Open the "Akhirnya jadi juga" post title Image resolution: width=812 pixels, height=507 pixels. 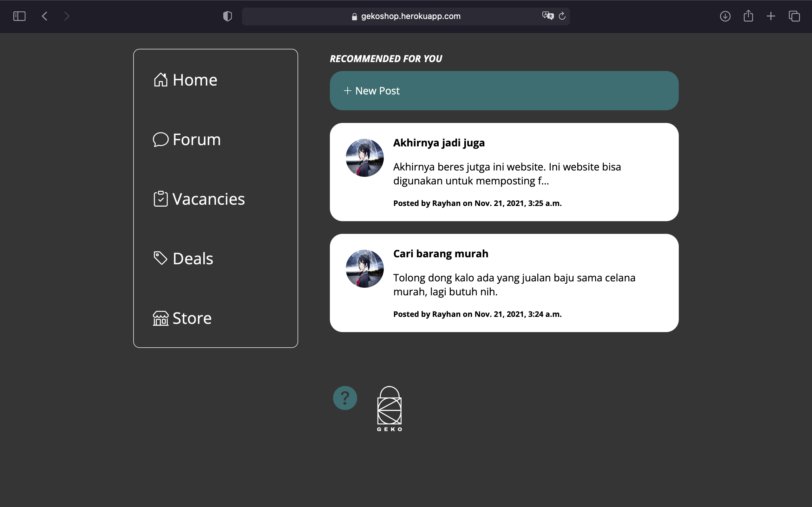coord(439,143)
